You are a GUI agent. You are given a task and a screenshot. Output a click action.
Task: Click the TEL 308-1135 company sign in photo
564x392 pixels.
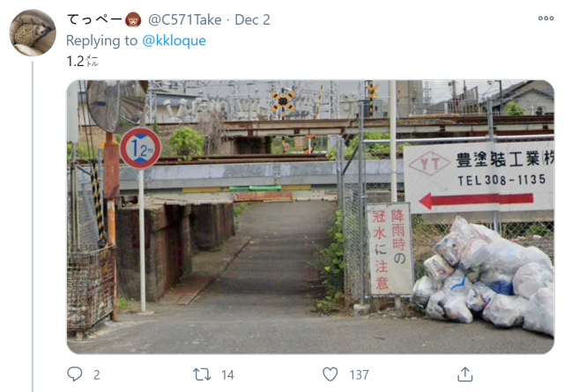tap(479, 177)
